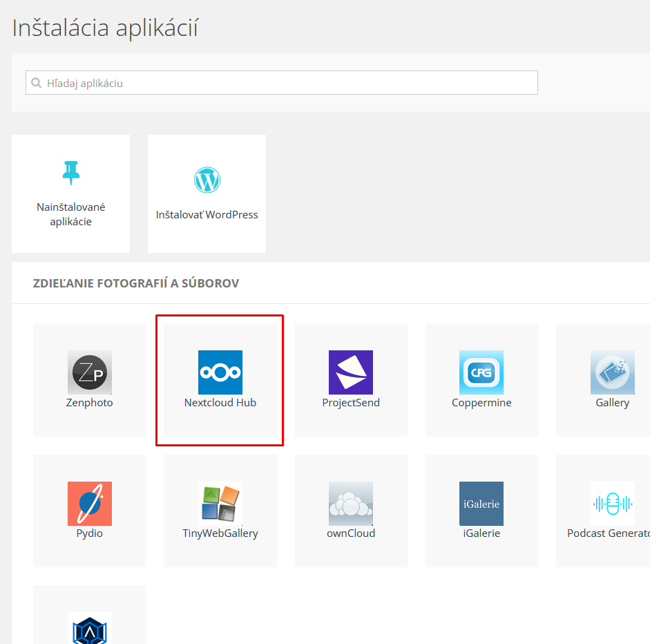Open Nainštalované aplikácie pushpin icon

(x=71, y=173)
